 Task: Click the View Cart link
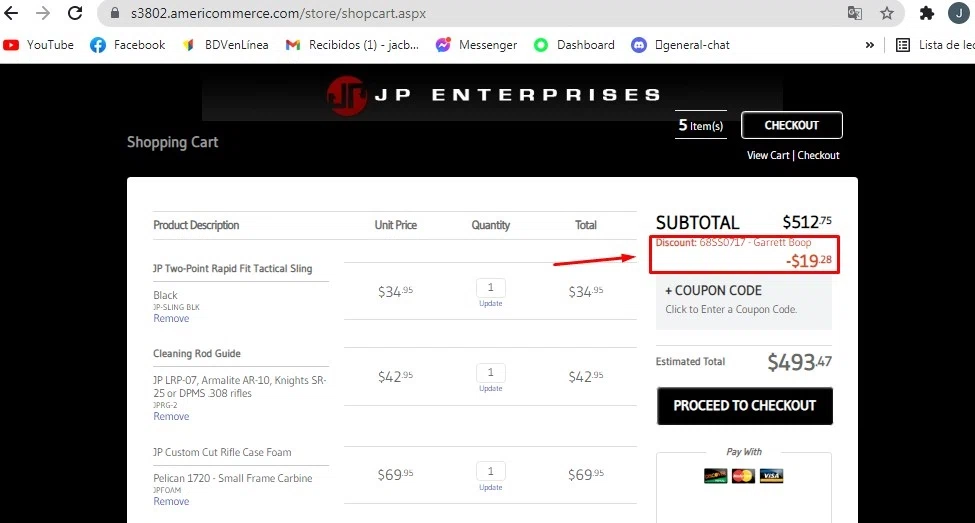(x=768, y=156)
